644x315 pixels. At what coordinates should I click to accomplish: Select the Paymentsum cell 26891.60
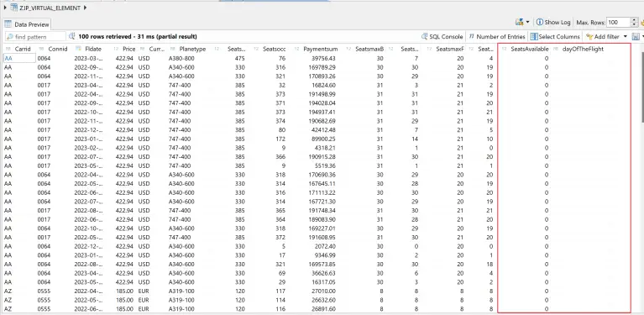tap(323, 309)
